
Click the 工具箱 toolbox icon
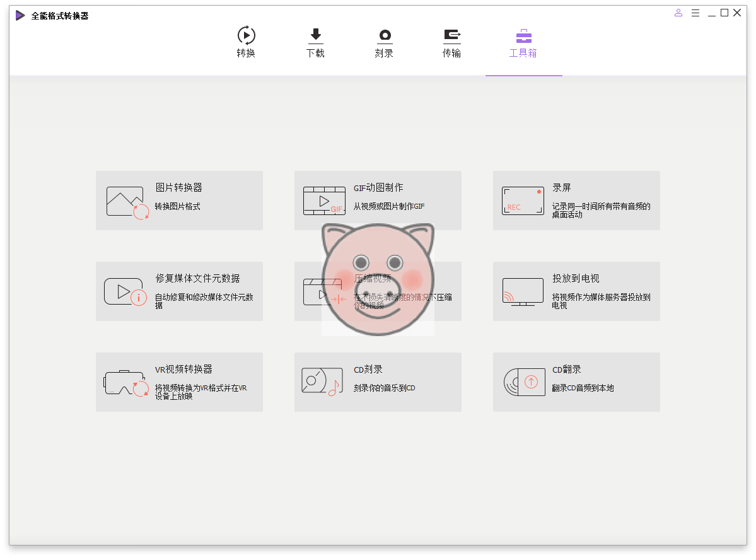(x=523, y=36)
